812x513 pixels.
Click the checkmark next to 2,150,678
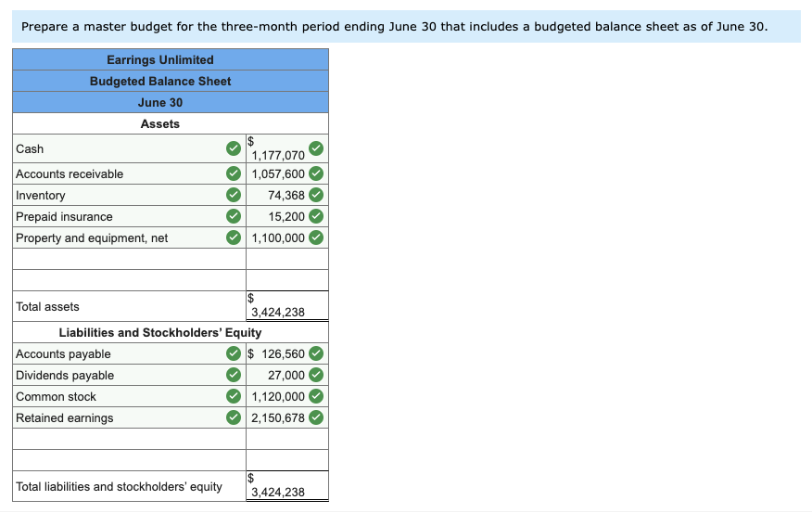click(x=316, y=417)
